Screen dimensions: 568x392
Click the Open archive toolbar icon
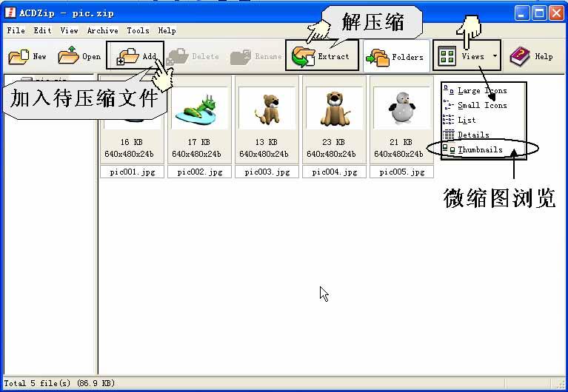69,56
